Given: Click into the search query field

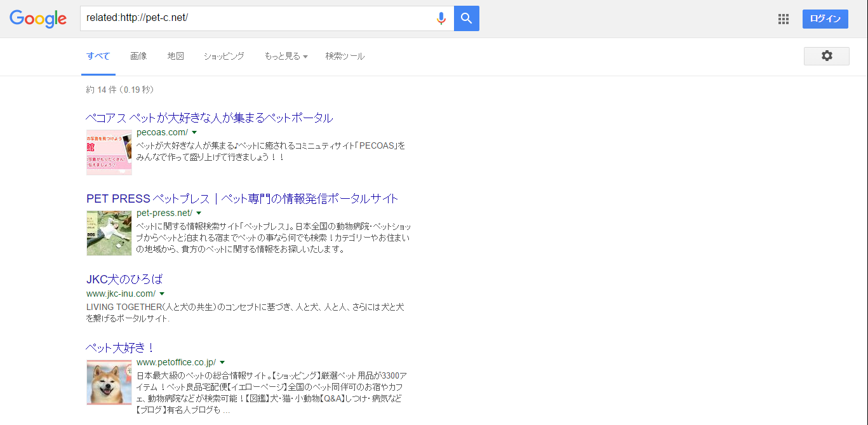Looking at the screenshot, I should click(x=254, y=18).
